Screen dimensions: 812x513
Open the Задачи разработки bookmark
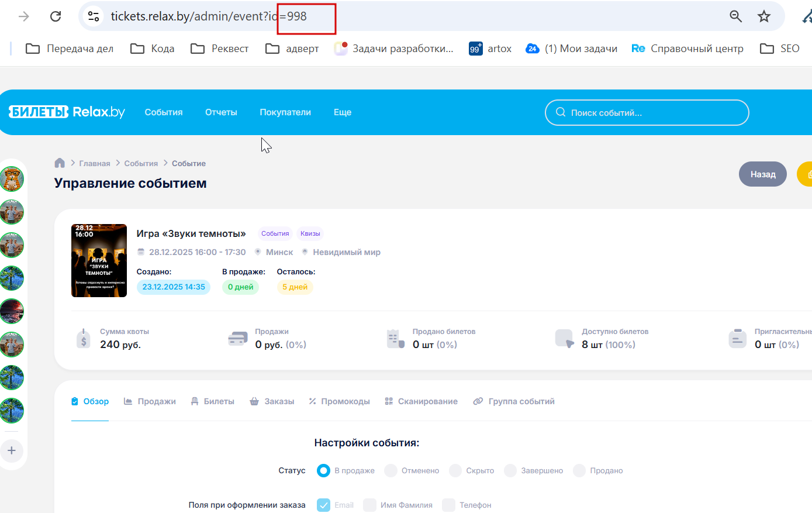tap(394, 49)
